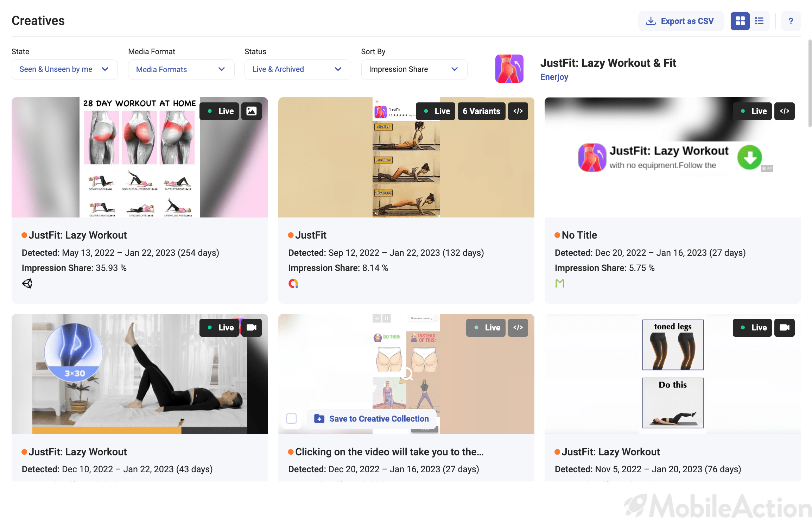Click title 'Clicking on the video will take you to the...'
This screenshot has height=518, width=812.
pos(389,452)
